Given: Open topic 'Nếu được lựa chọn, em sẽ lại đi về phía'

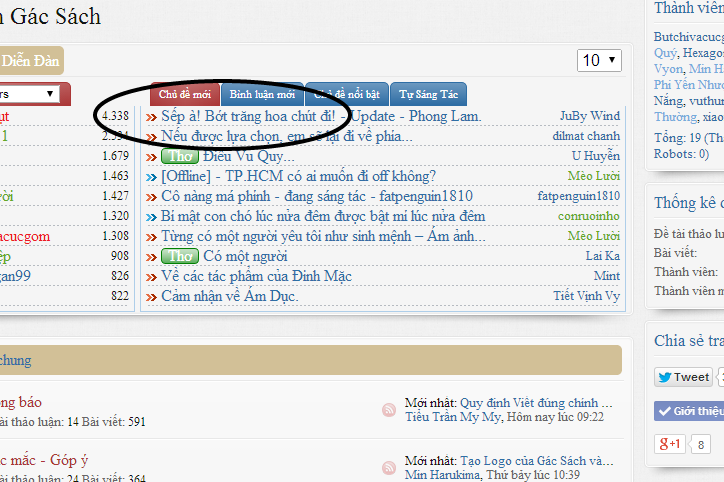Looking at the screenshot, I should point(287,136).
